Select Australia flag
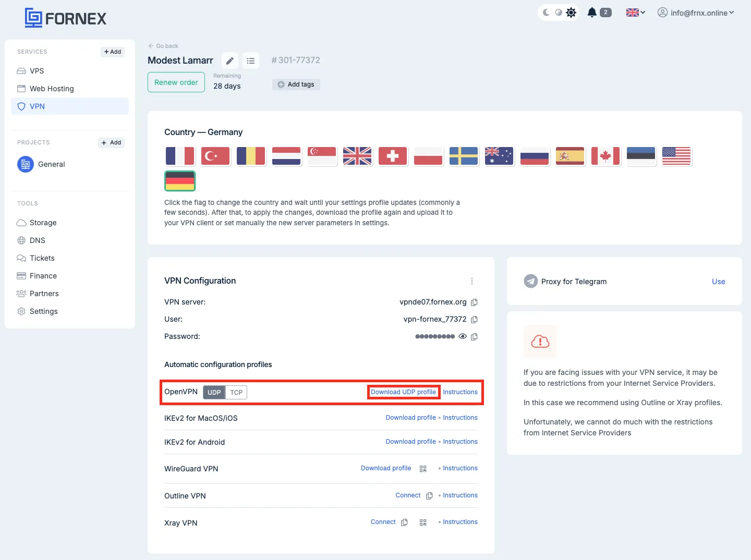 (x=499, y=156)
